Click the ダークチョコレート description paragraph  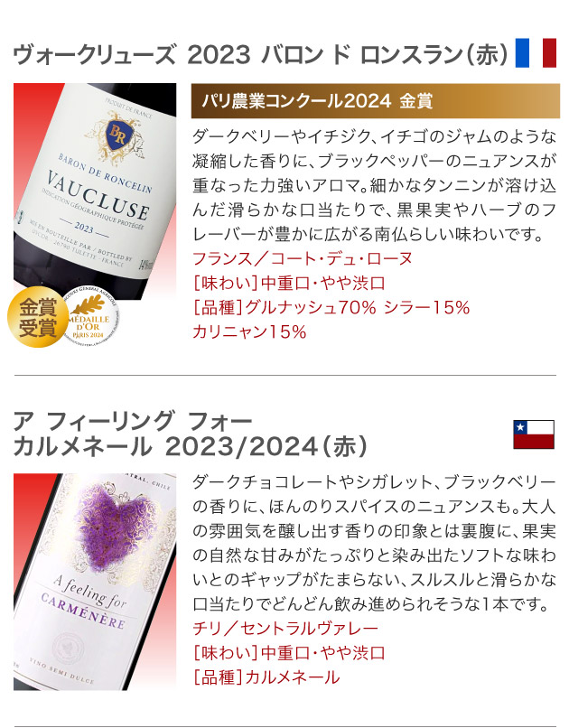374,543
